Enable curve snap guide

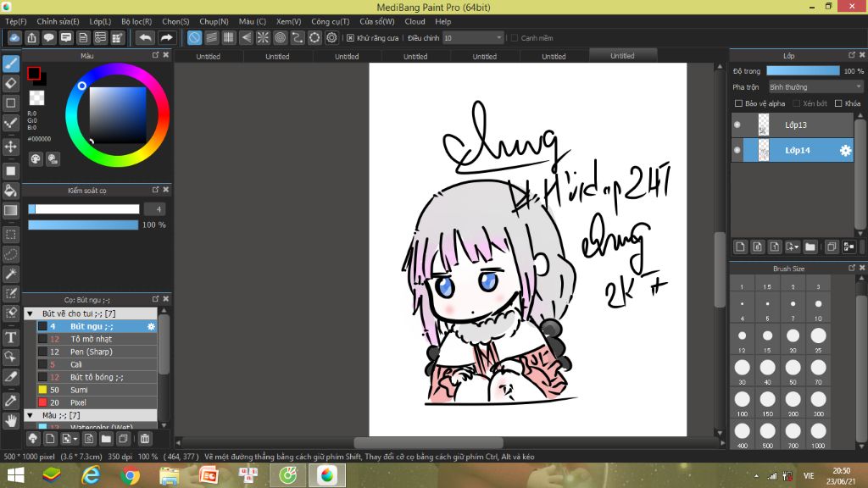pos(298,37)
